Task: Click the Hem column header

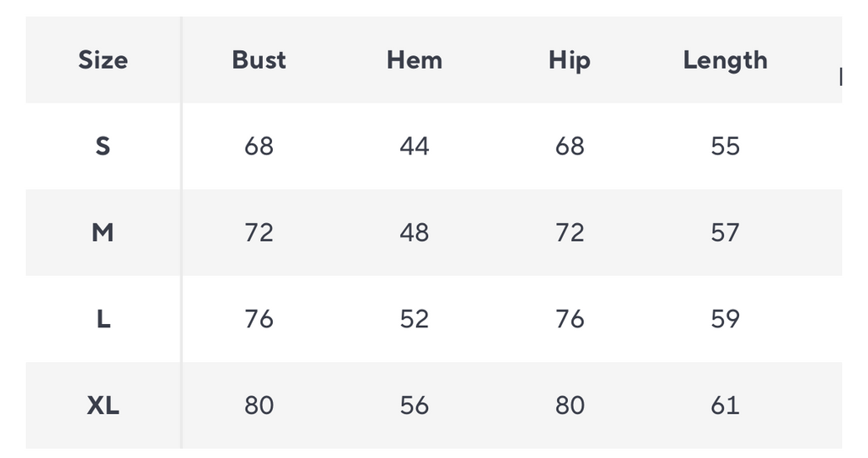Action: click(x=414, y=60)
